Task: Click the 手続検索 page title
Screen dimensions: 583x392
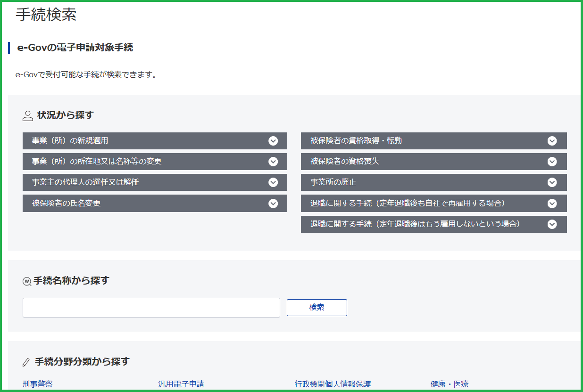Action: pyautogui.click(x=46, y=15)
